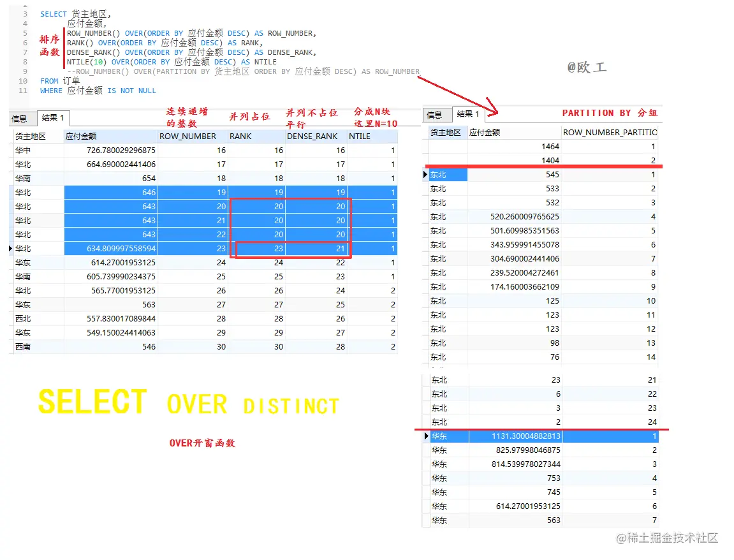Select cell 557.830017089844
Screen dimensions: 734x560
[110, 319]
